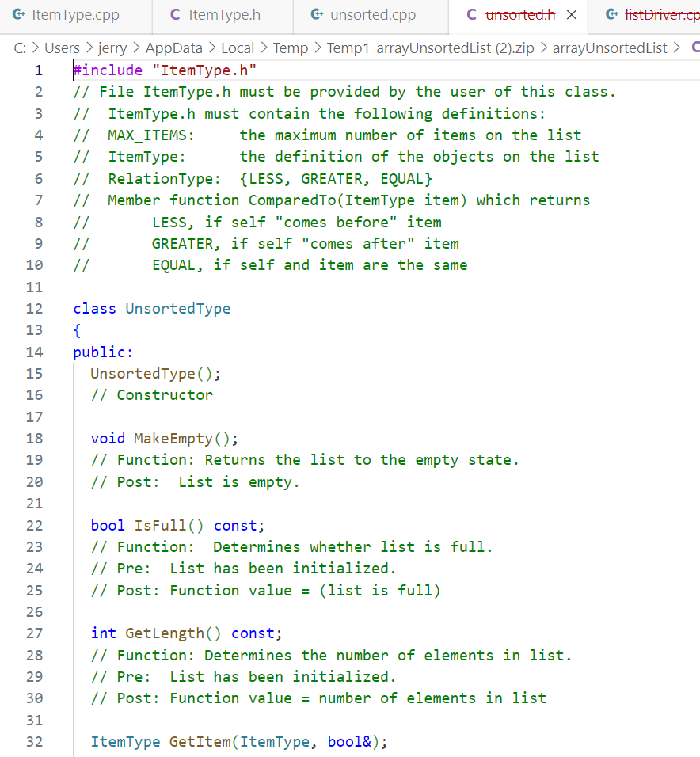Select Users in the breadcrumb path
The width and height of the screenshot is (700, 757).
click(x=62, y=48)
